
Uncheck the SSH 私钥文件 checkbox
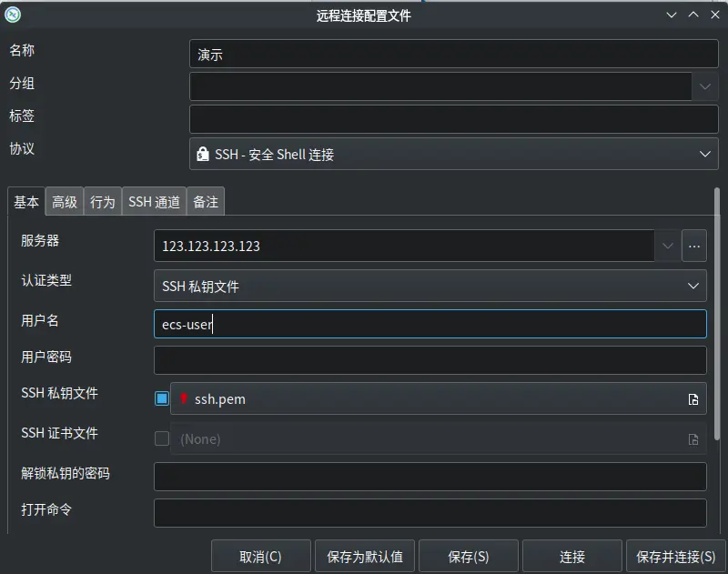(162, 398)
